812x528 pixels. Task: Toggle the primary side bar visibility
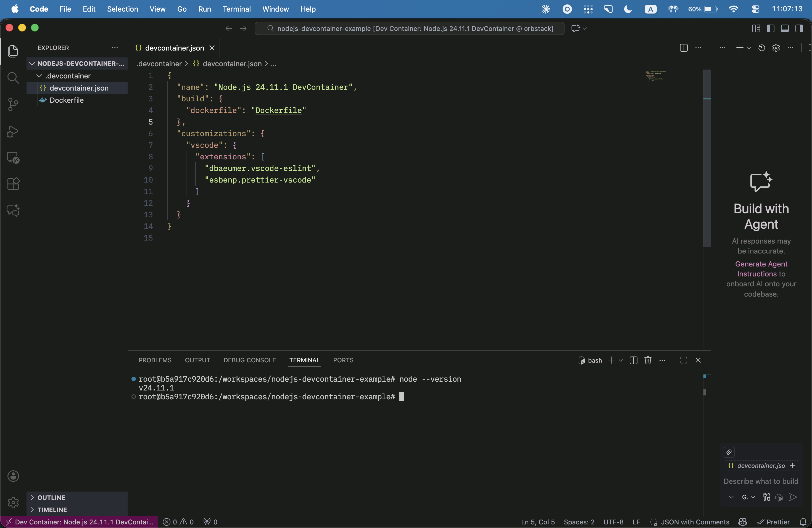point(770,28)
